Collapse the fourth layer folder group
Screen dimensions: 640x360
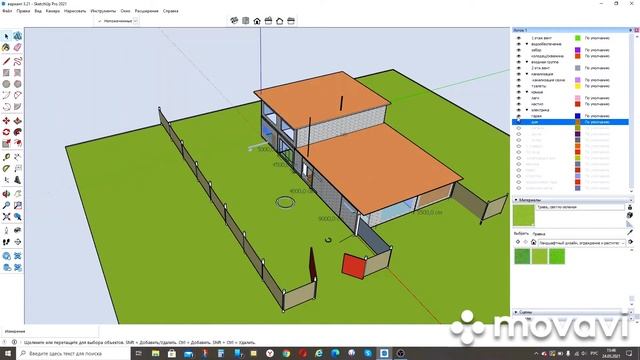tap(527, 92)
